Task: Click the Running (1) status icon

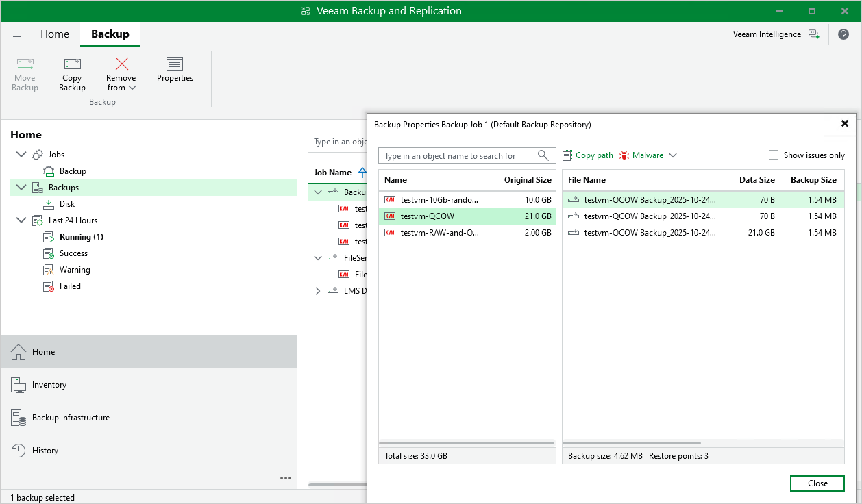Action: (x=49, y=237)
